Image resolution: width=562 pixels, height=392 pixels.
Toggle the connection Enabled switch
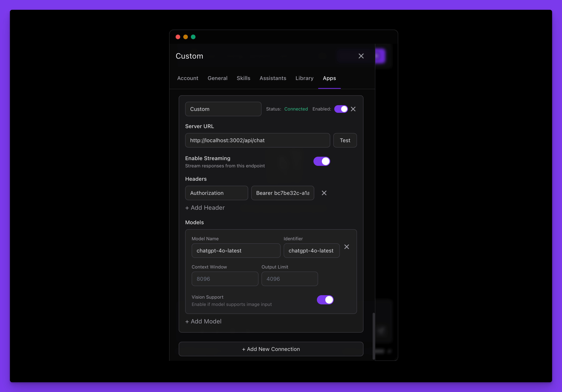341,109
